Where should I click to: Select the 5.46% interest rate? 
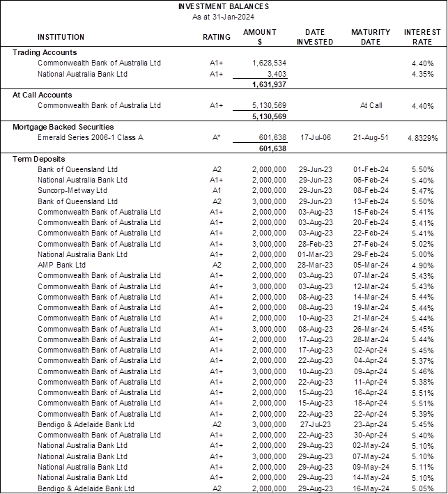(422, 371)
